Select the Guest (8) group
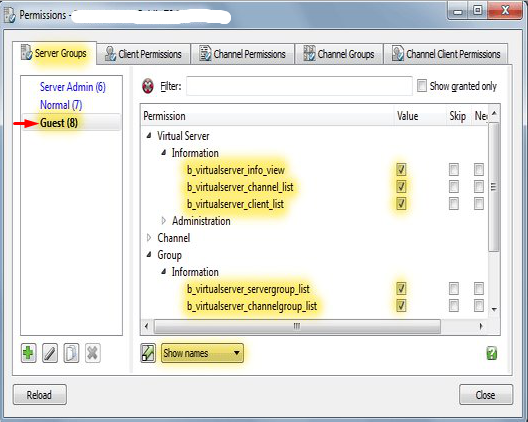Image resolution: width=528 pixels, height=422 pixels. click(x=71, y=123)
